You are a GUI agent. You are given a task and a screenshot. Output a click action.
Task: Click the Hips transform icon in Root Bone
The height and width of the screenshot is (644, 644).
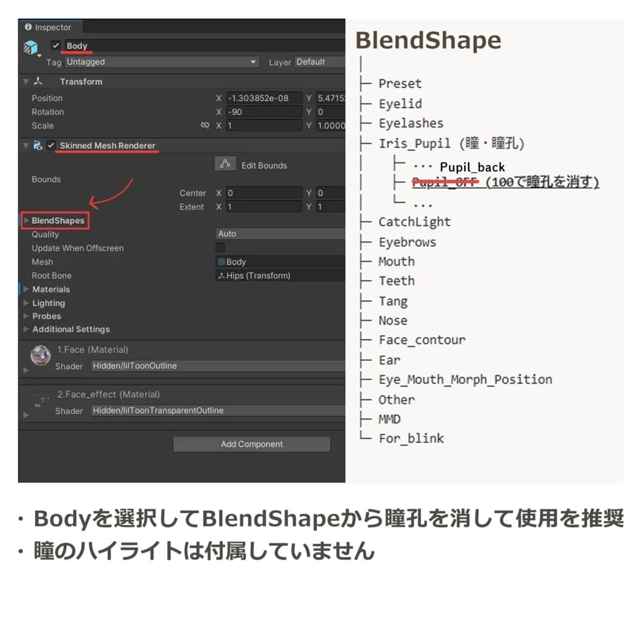tap(221, 275)
